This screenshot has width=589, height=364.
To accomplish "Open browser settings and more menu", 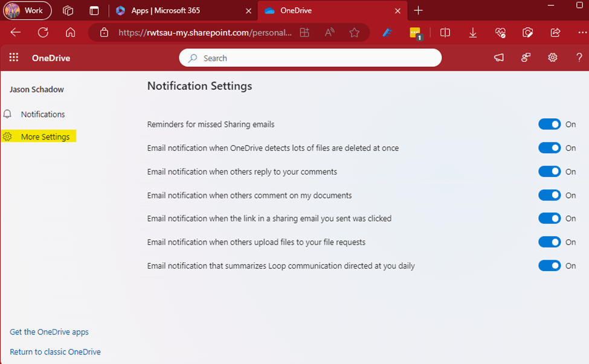I will [x=582, y=33].
